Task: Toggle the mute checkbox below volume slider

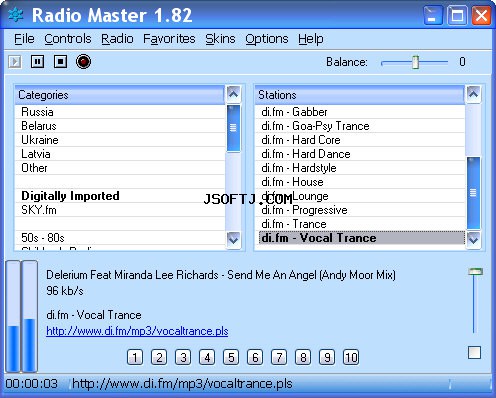Action: click(x=474, y=353)
